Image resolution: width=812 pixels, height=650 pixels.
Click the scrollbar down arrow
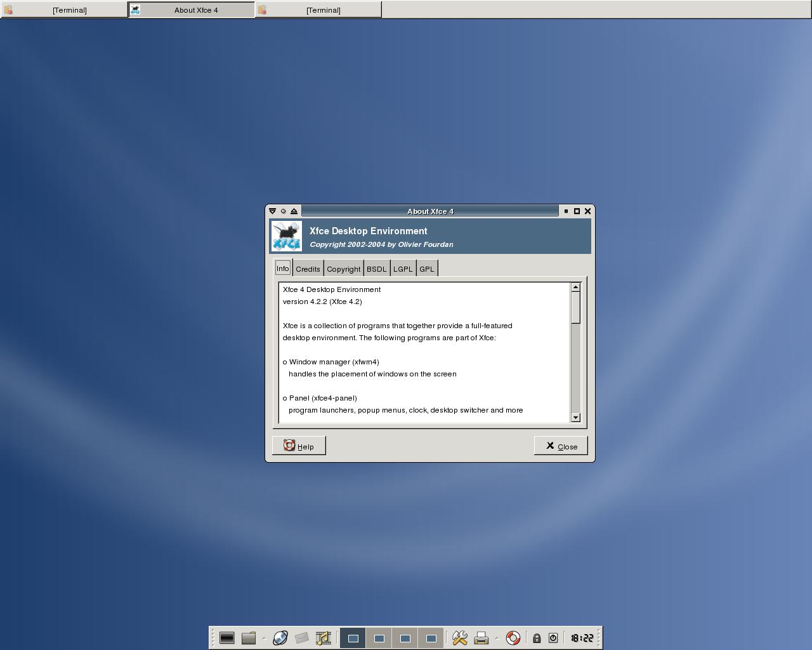click(x=576, y=417)
